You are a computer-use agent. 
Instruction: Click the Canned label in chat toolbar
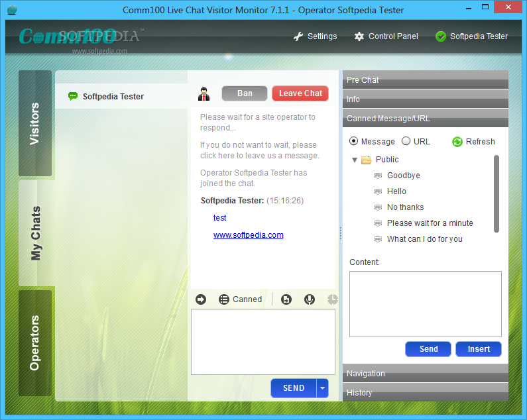[x=247, y=299]
